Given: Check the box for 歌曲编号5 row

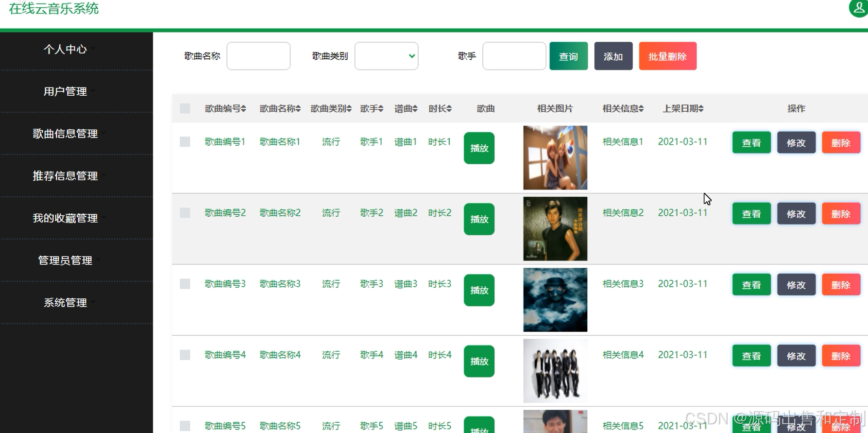Looking at the screenshot, I should pyautogui.click(x=185, y=426).
